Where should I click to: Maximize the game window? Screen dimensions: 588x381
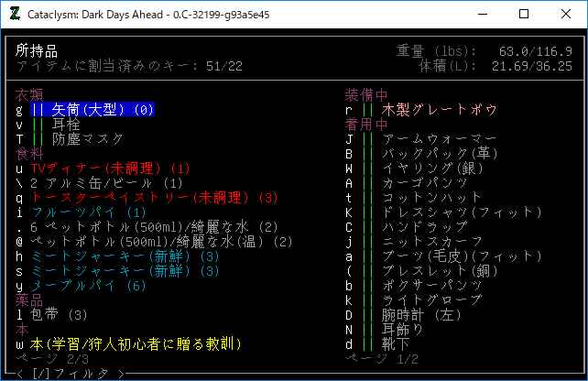pyautogui.click(x=524, y=14)
